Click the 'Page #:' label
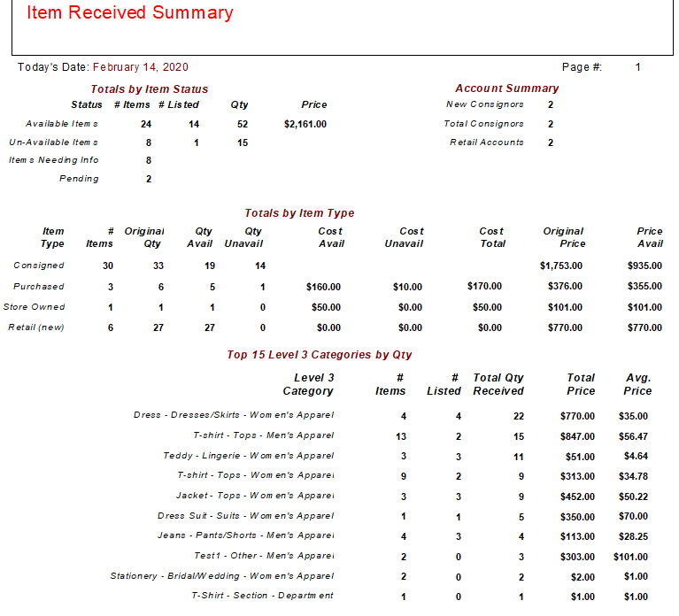This screenshot has height=616, width=679. pyautogui.click(x=582, y=67)
